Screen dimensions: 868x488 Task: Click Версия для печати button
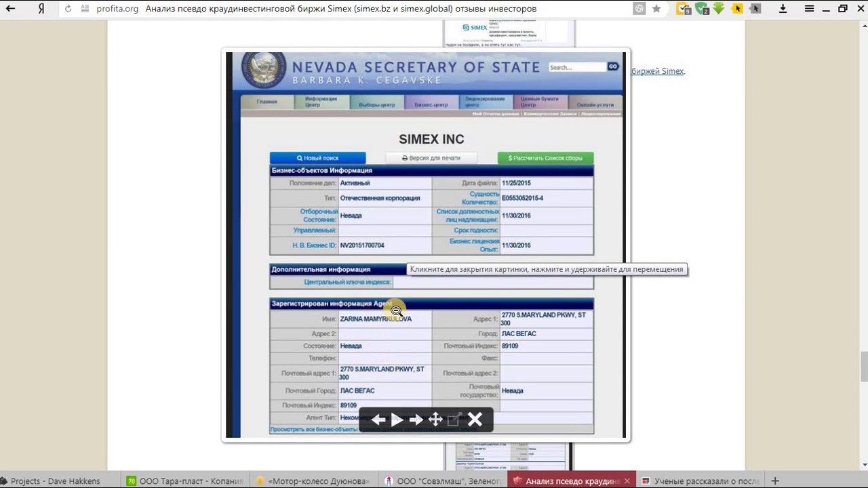431,158
